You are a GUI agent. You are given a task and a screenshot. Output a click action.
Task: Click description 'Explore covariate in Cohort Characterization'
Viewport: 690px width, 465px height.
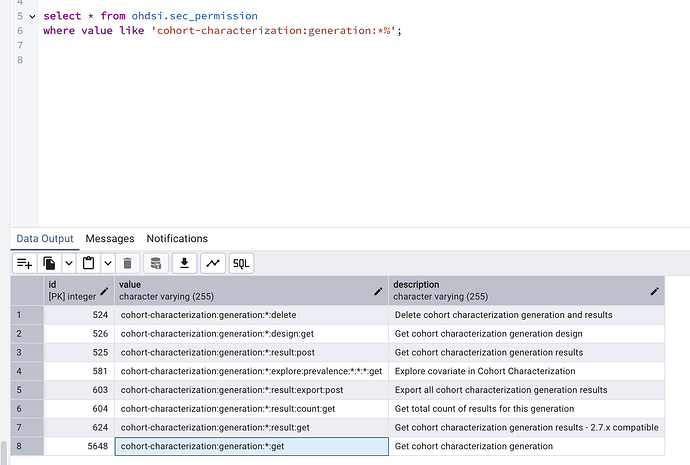point(527,371)
